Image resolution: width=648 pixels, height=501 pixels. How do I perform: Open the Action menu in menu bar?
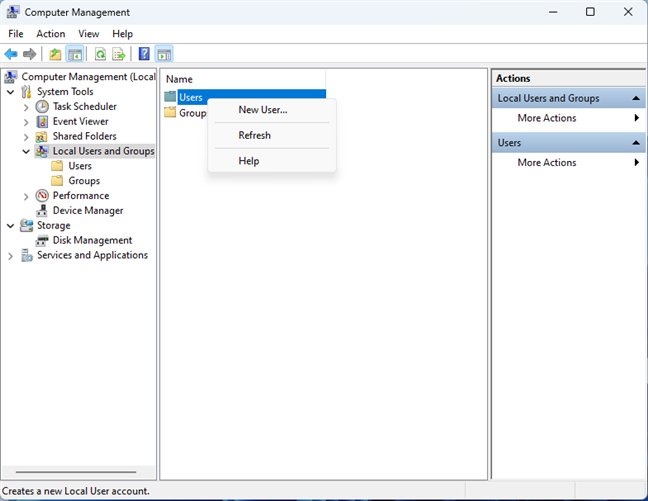click(x=50, y=34)
